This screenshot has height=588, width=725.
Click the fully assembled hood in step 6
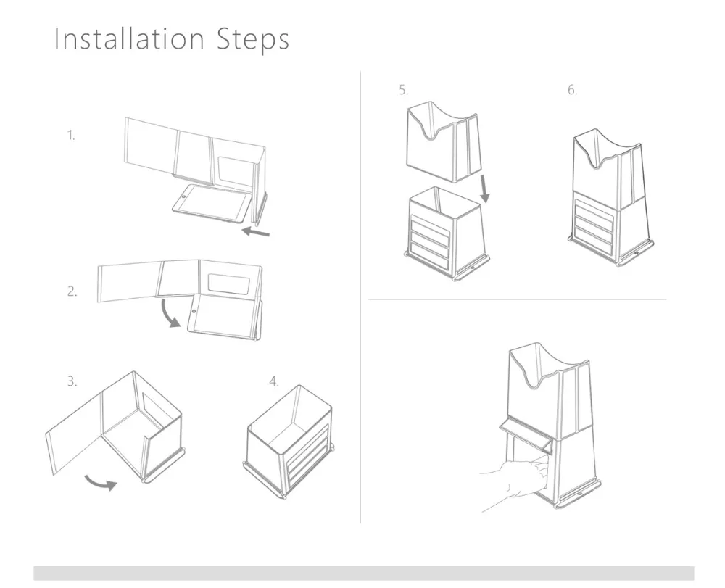611,197
